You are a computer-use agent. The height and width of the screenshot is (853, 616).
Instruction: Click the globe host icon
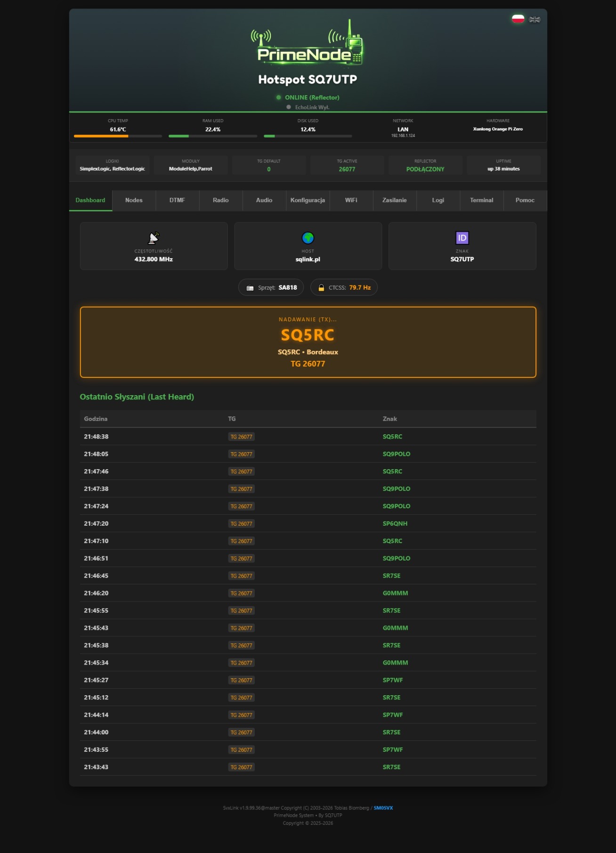[308, 238]
